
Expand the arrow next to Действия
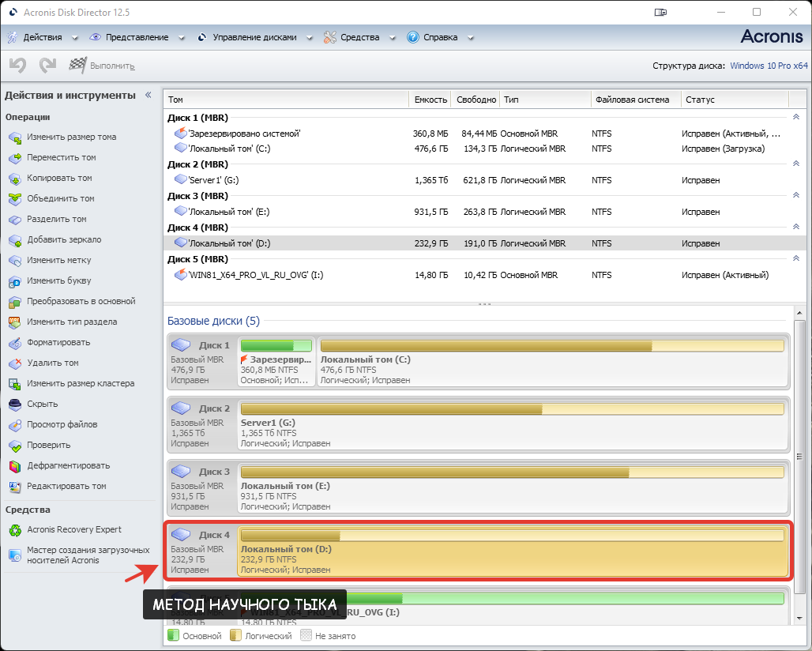click(x=74, y=38)
